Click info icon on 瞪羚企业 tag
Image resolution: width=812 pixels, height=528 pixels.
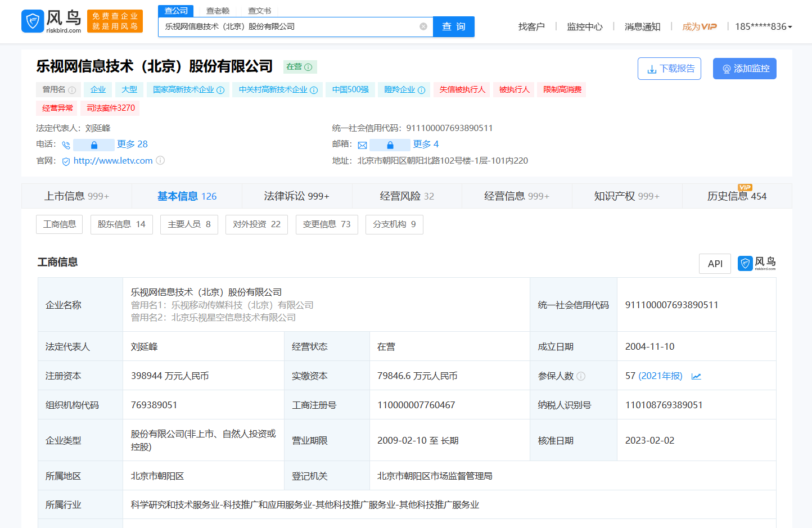click(421, 90)
